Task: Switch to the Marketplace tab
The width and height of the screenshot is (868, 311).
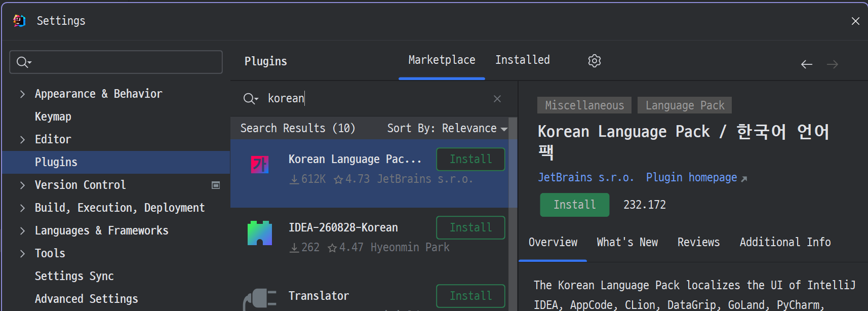Action: pos(442,60)
